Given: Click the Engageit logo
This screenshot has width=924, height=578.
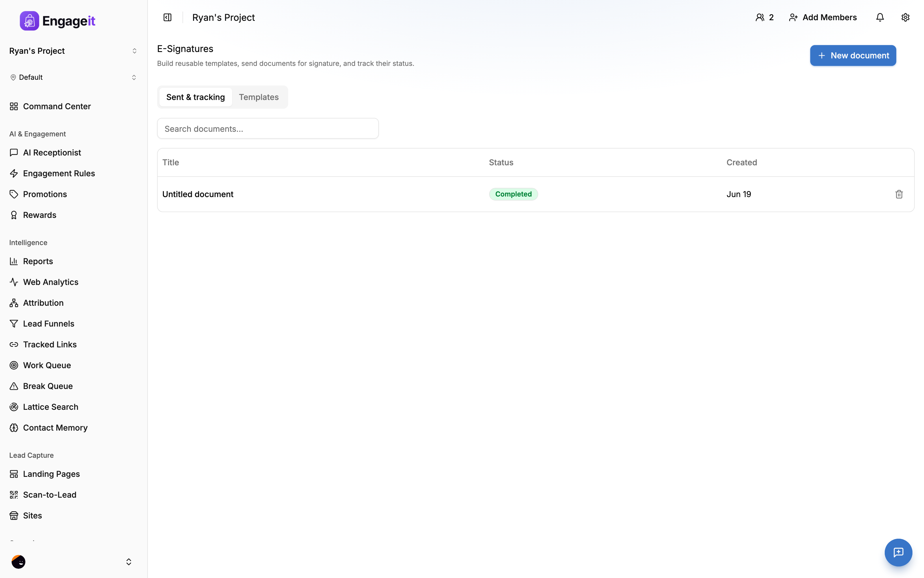Looking at the screenshot, I should click(57, 21).
